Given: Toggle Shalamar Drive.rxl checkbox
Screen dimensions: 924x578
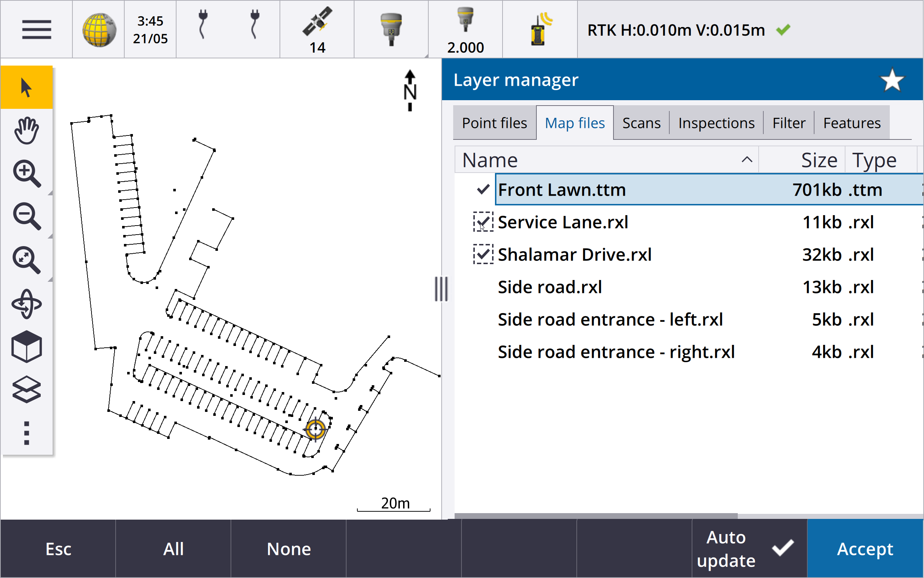Looking at the screenshot, I should pyautogui.click(x=483, y=255).
